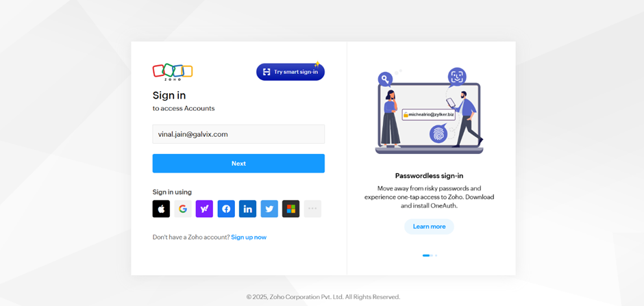
Task: Sign in with the Google icon
Action: pyautogui.click(x=183, y=209)
